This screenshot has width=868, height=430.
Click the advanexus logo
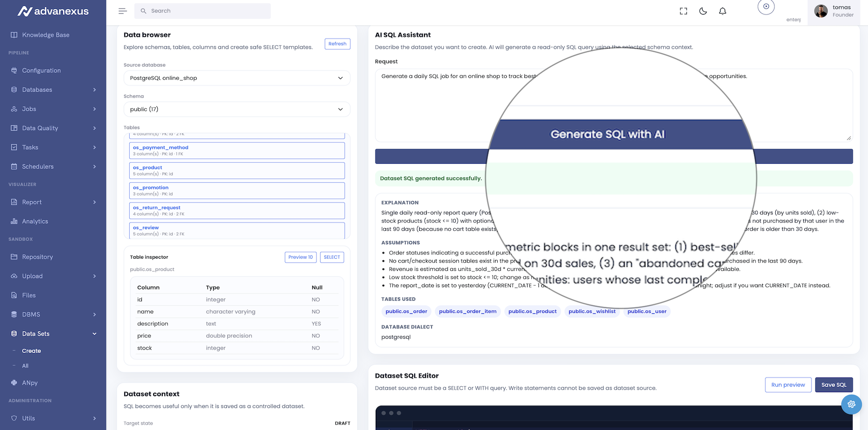(x=53, y=11)
